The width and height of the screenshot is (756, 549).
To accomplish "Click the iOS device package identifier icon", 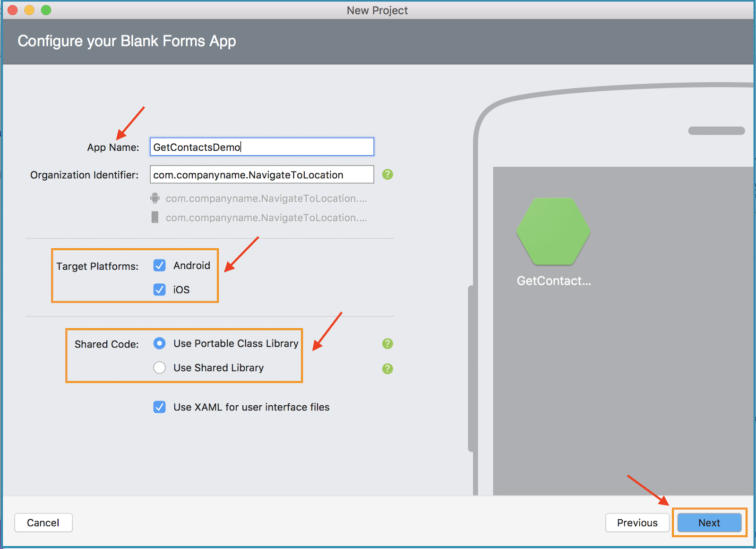I will coord(155,218).
